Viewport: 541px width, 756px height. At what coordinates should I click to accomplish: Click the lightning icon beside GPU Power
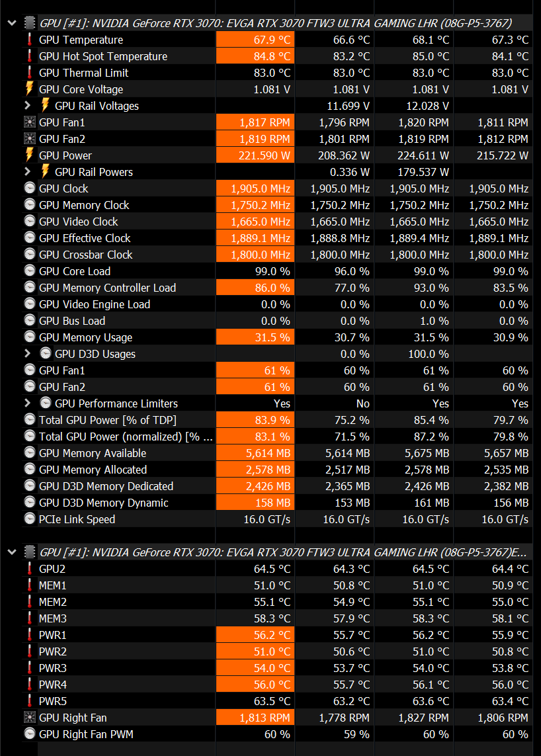tap(30, 155)
